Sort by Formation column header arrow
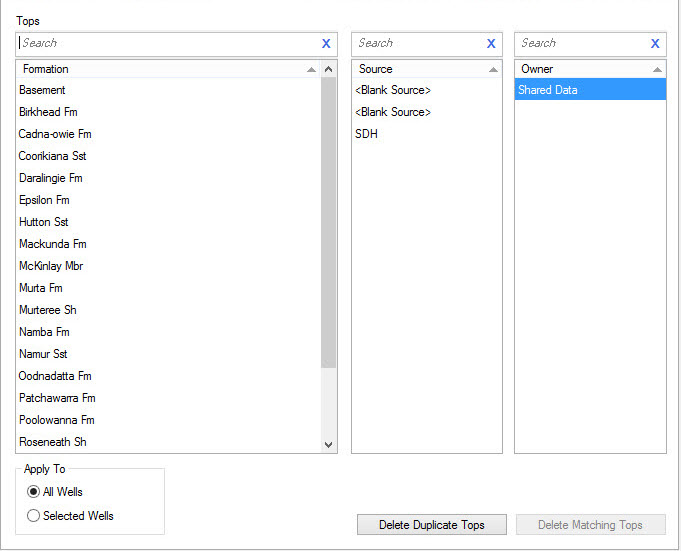 coord(312,70)
